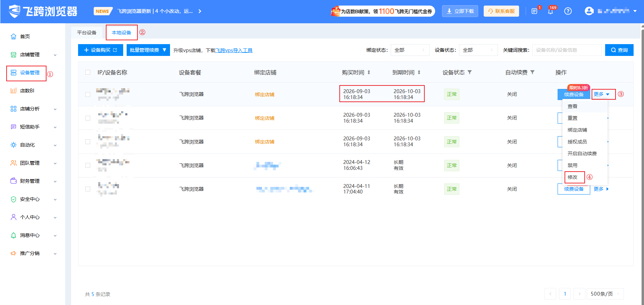Open the 设备状态 column filter icon
The width and height of the screenshot is (644, 305).
470,72
